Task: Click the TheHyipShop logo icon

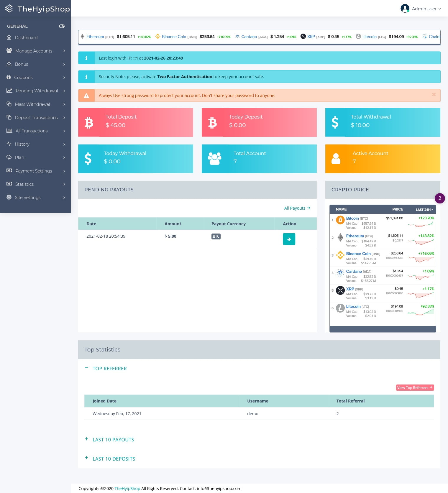Action: tap(9, 9)
